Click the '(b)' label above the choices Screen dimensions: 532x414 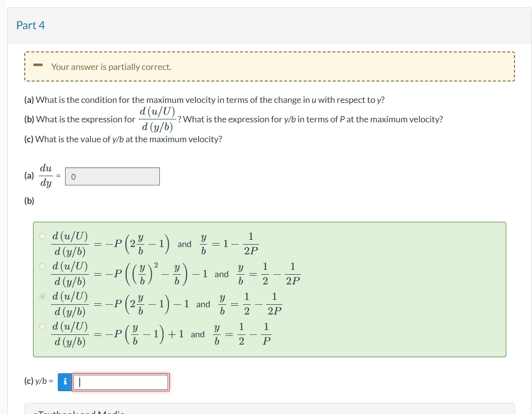coord(29,201)
